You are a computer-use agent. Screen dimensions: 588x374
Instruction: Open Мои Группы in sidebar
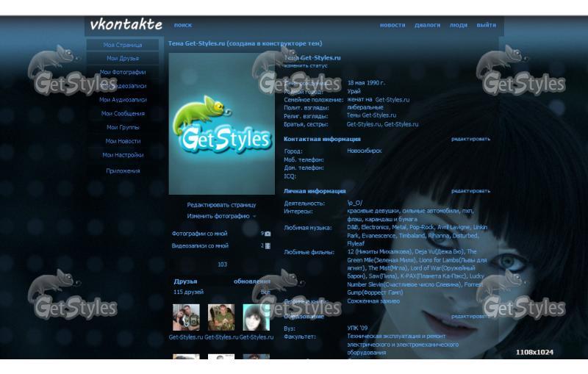[x=123, y=127]
